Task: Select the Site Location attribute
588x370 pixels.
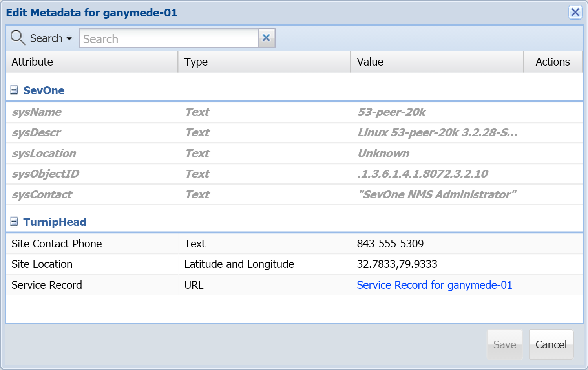Action: [42, 264]
